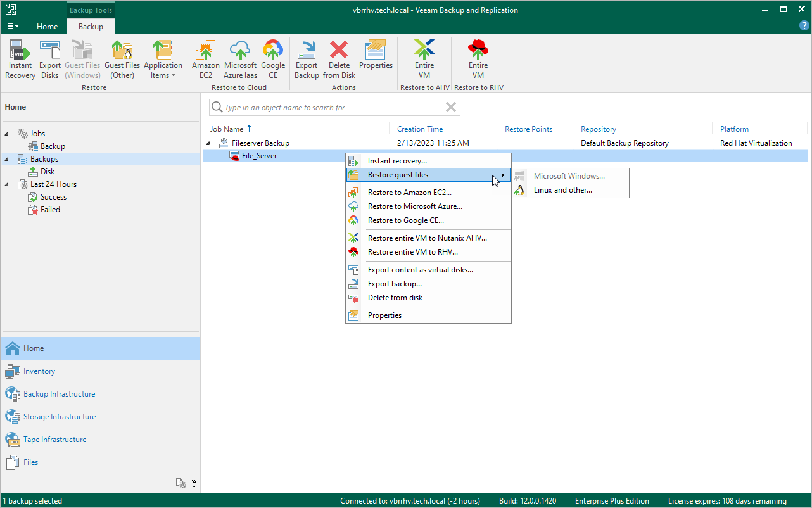Image resolution: width=812 pixels, height=508 pixels.
Task: Switch to the Home ribbon tab
Action: (x=48, y=27)
